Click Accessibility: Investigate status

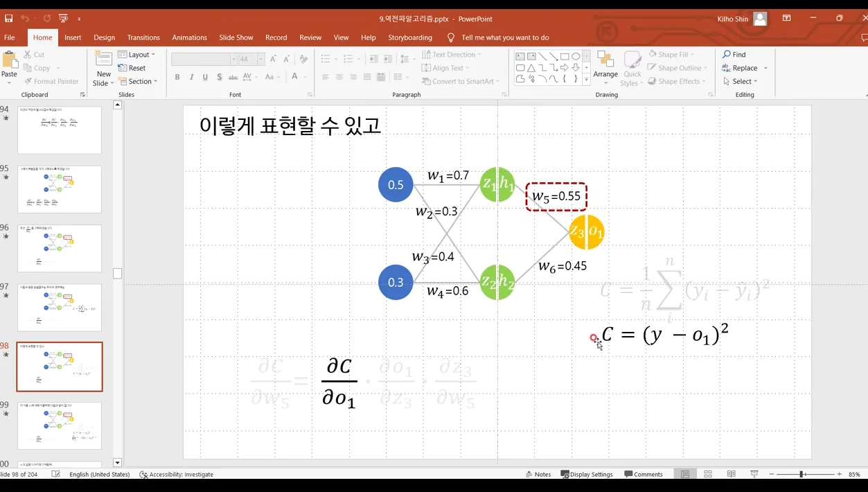pyautogui.click(x=177, y=474)
